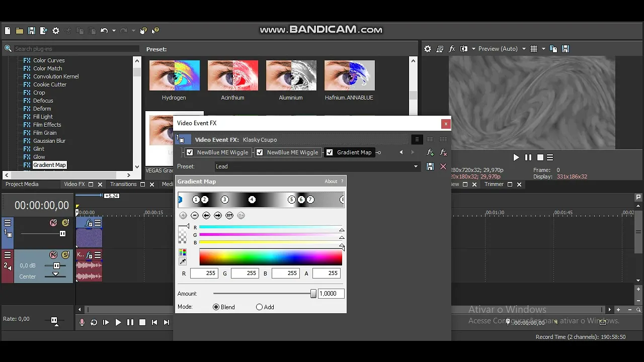Open preview overlays grid dropdown arrow
644x362 pixels.
[543, 49]
